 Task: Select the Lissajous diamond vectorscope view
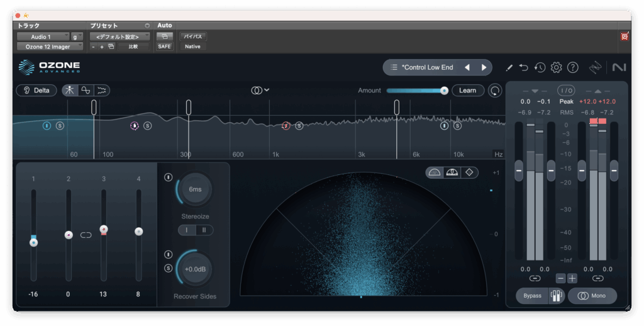(x=470, y=172)
